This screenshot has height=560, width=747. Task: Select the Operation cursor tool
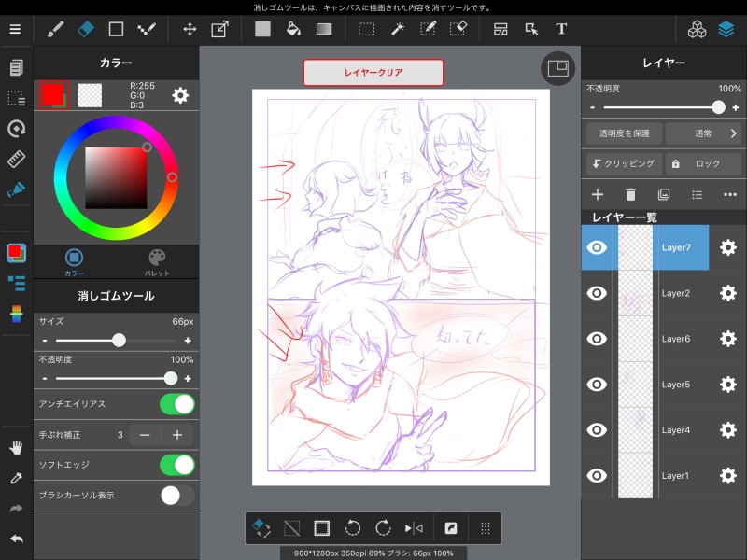coord(531,29)
